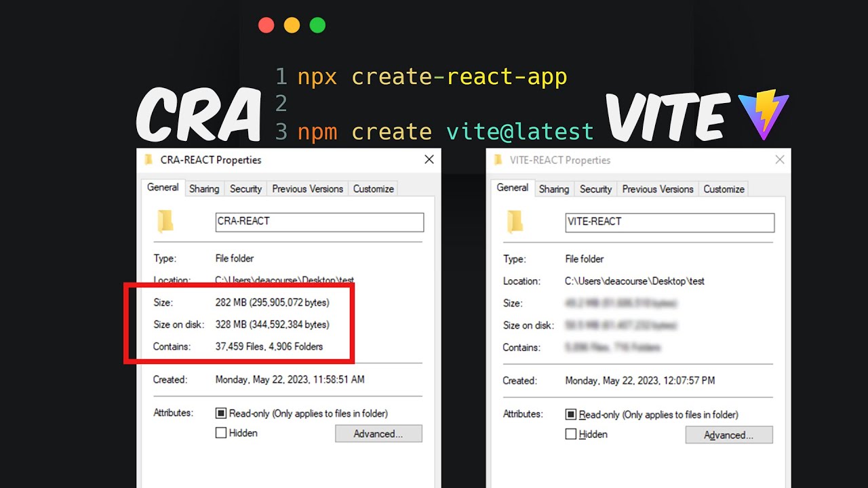
Task: Toggle Read-only checkbox in CRA-REACT window
Action: (221, 413)
